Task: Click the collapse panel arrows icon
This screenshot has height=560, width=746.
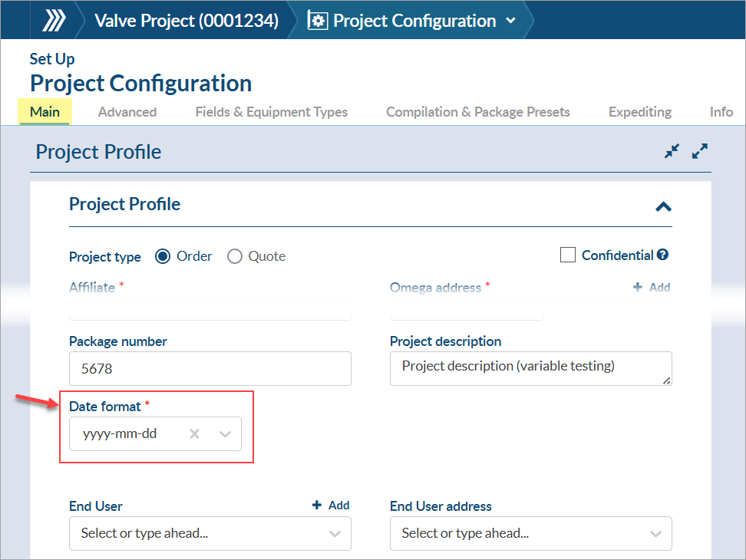Action: point(672,151)
